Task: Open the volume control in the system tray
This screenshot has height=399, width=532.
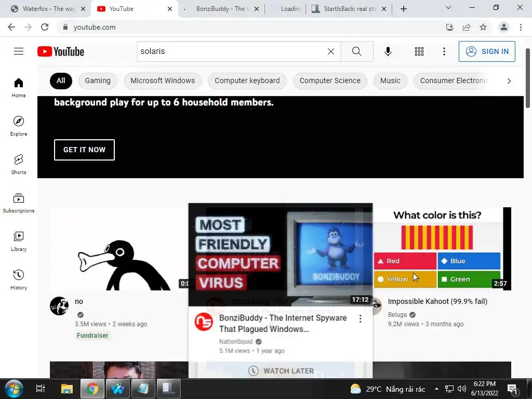Action: tap(462, 389)
